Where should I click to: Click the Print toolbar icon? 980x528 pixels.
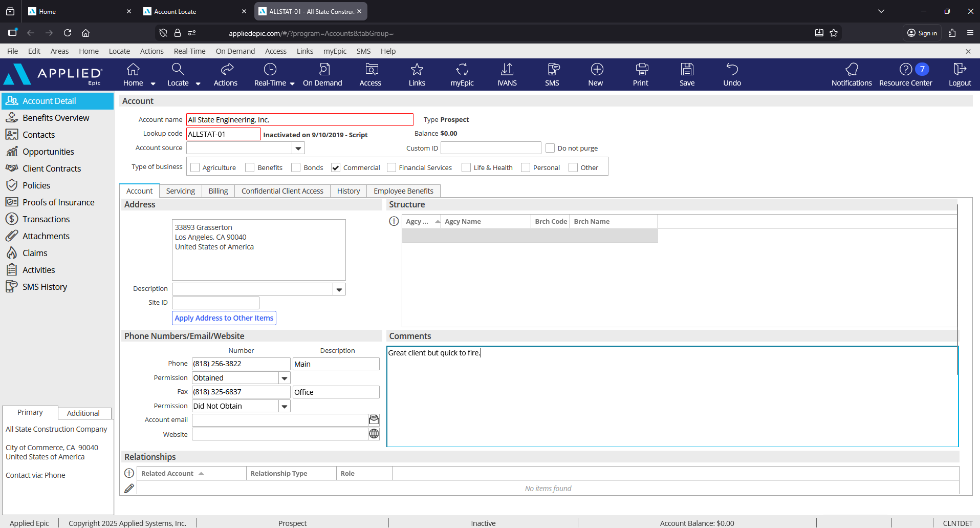point(640,74)
